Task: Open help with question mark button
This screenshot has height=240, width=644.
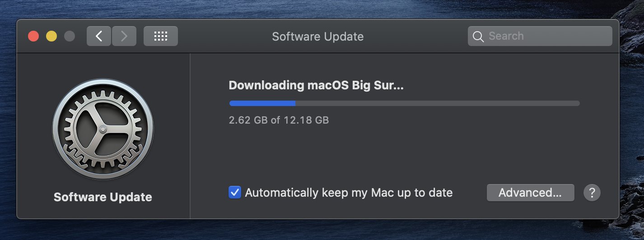Action: 592,193
